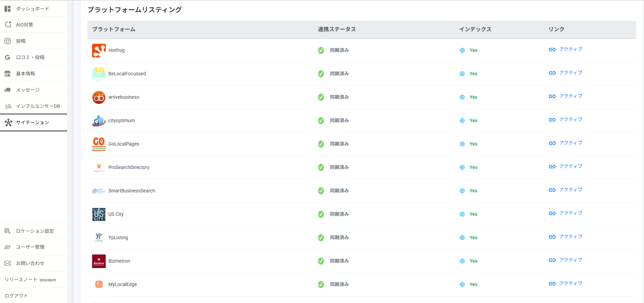
Task: Click the BeLocalFocussed logo
Action: coord(99,74)
